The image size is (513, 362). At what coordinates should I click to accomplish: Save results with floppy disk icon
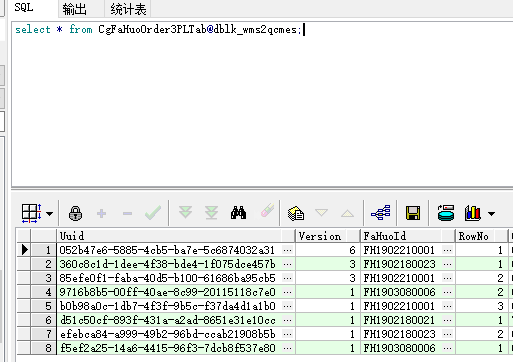coord(413,213)
